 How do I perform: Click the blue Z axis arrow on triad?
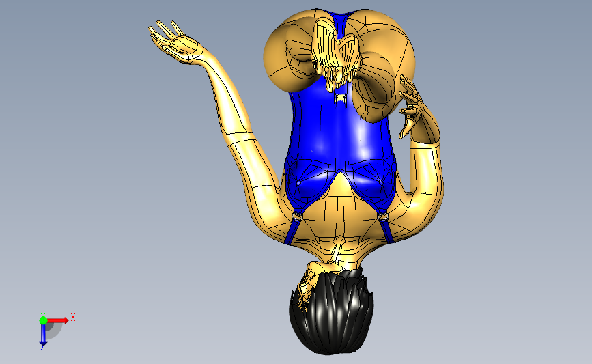coord(43,335)
